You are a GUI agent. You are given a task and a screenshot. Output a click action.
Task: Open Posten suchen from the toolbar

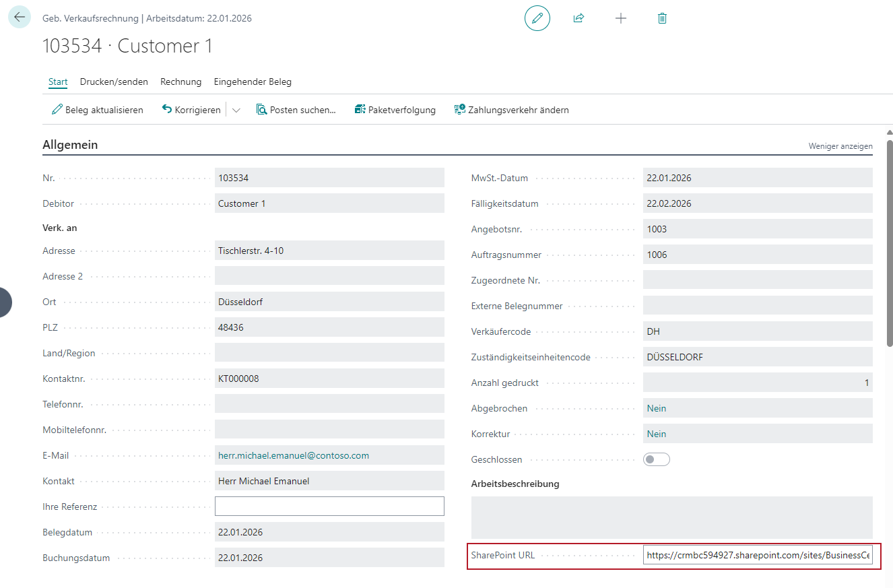(297, 109)
